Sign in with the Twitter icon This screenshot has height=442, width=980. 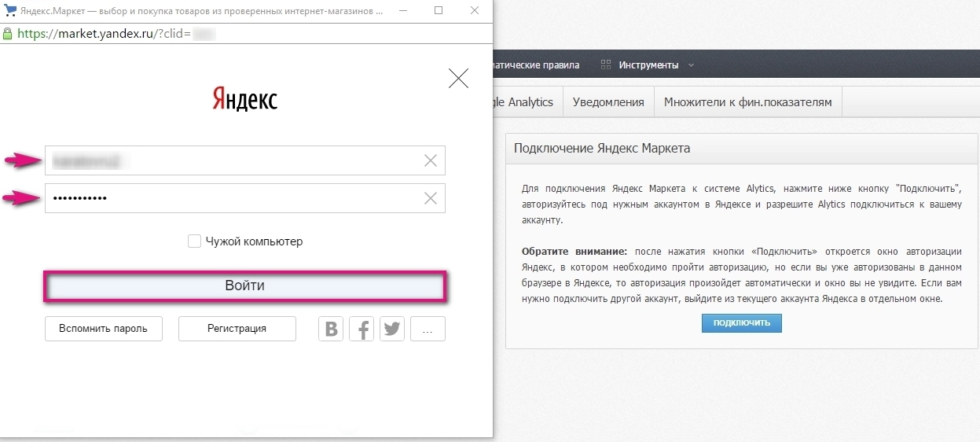(392, 329)
